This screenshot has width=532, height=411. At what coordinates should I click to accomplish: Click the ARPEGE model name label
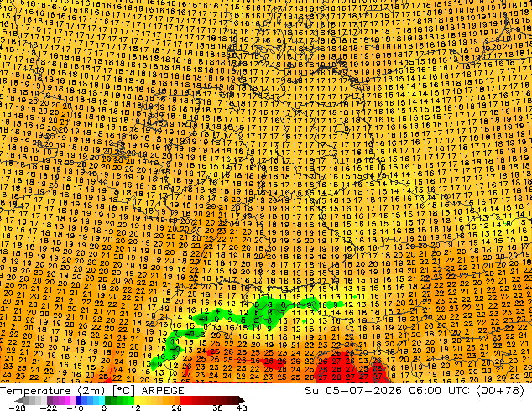163,391
